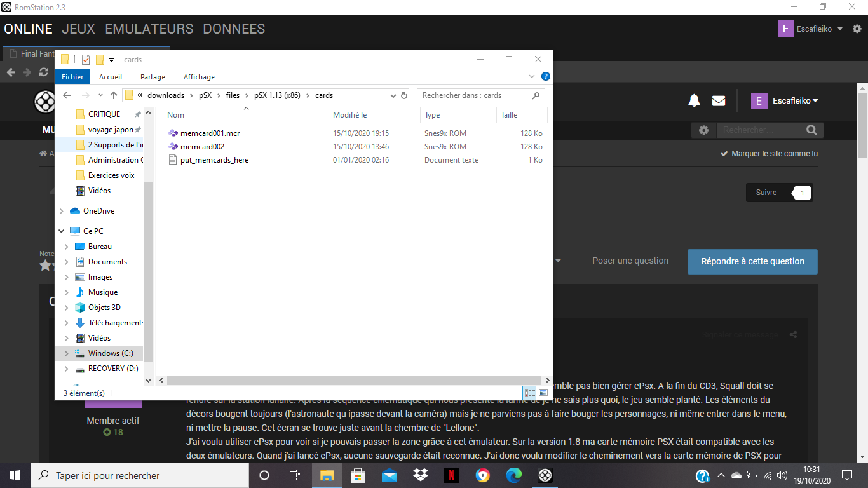Open Dropbox from taskbar
The height and width of the screenshot is (488, 868).
(x=421, y=475)
